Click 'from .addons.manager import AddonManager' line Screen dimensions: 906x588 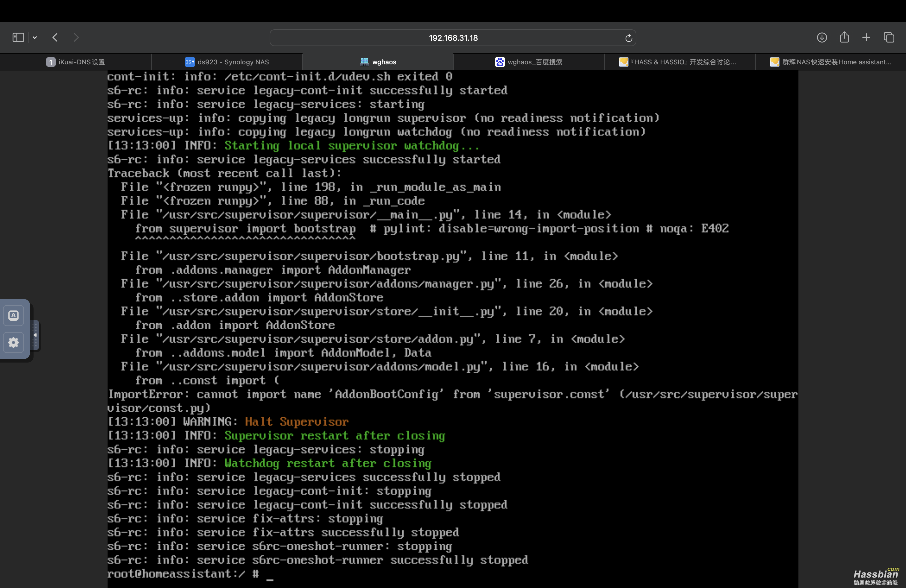[273, 270]
